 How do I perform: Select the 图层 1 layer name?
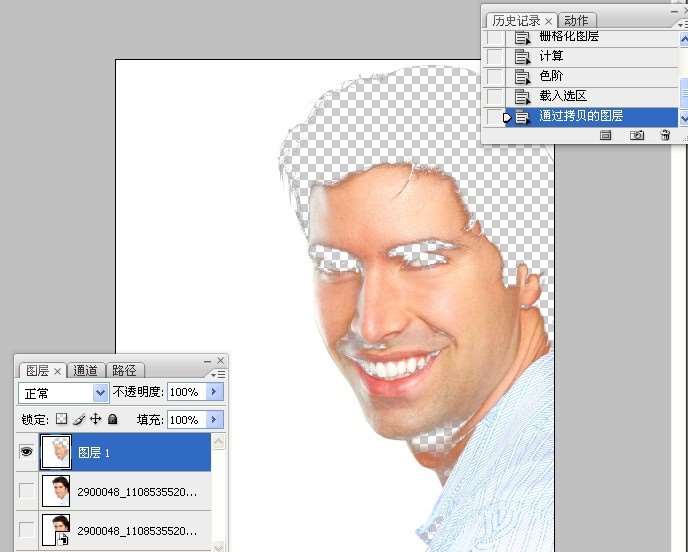click(93, 452)
